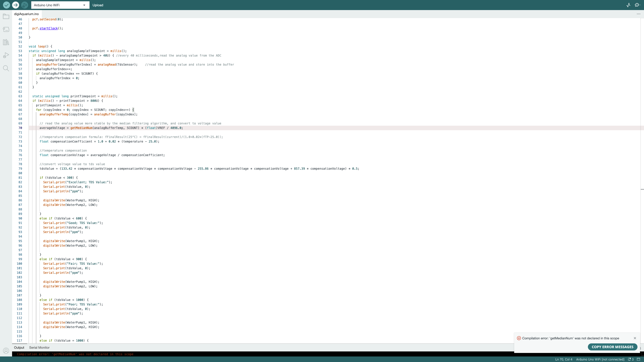This screenshot has height=362, width=644.
Task: Select the Output tab
Action: click(x=19, y=347)
